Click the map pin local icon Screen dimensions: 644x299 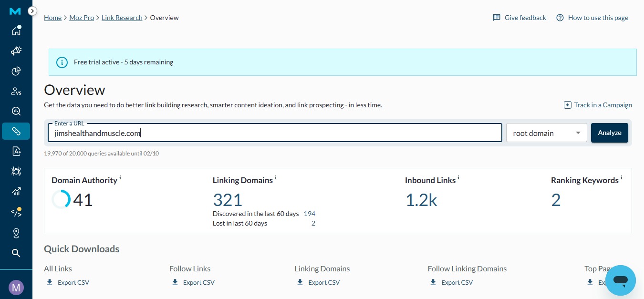[x=16, y=233]
